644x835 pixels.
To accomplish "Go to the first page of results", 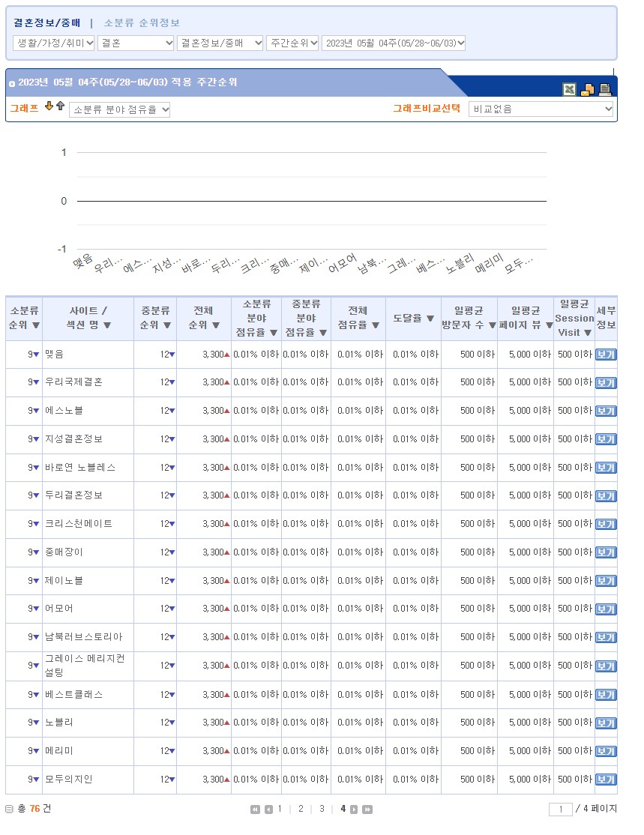I will click(x=256, y=810).
